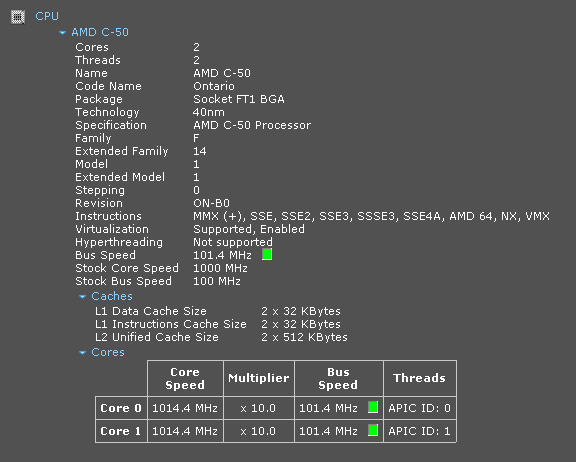Click Core 0 speed cell 1014.4 MHz
The height and width of the screenshot is (462, 576).
pos(185,408)
